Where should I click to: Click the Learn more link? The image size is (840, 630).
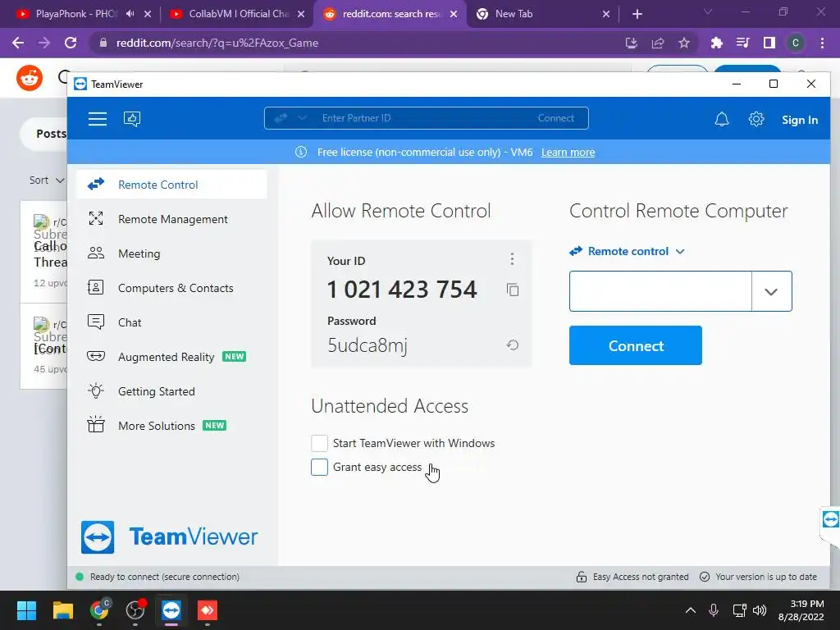(568, 152)
